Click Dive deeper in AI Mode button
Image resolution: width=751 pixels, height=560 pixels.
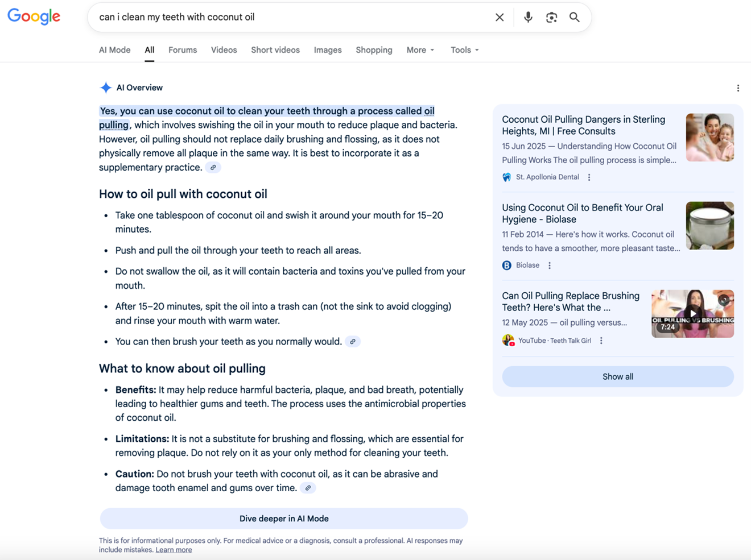284,518
